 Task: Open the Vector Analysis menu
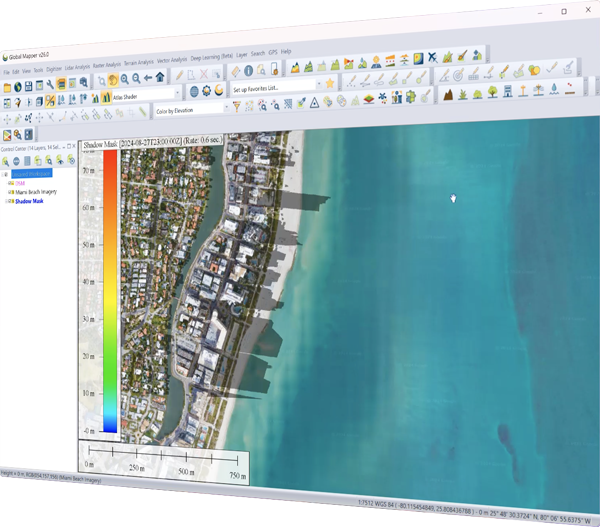click(172, 60)
